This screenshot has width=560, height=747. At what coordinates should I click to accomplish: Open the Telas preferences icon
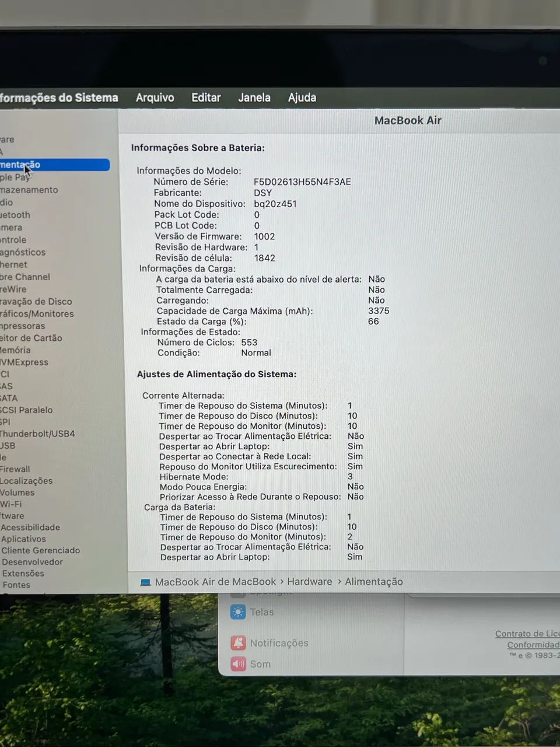coord(239,612)
